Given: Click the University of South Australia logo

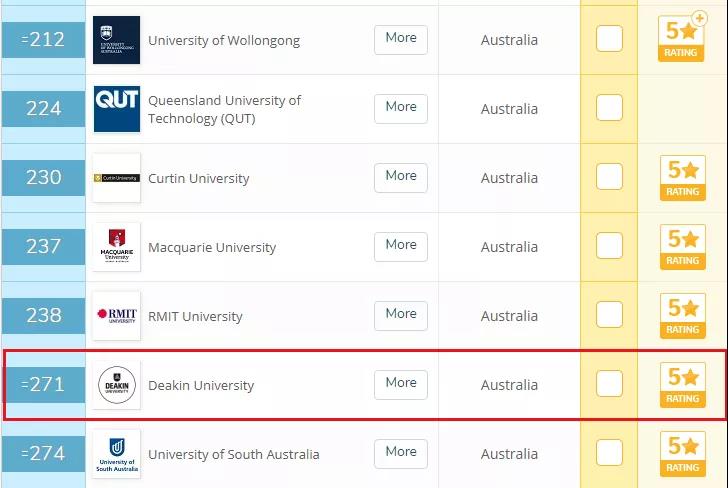Looking at the screenshot, I should 116,454.
